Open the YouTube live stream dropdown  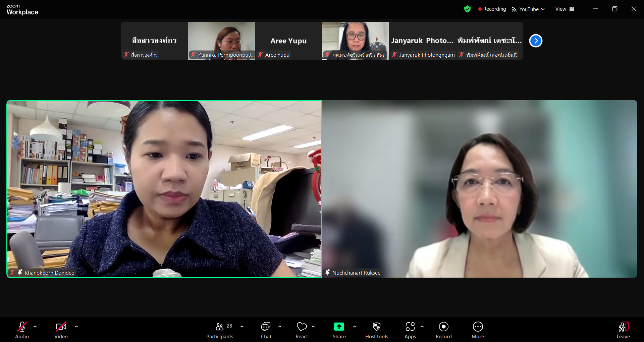528,9
